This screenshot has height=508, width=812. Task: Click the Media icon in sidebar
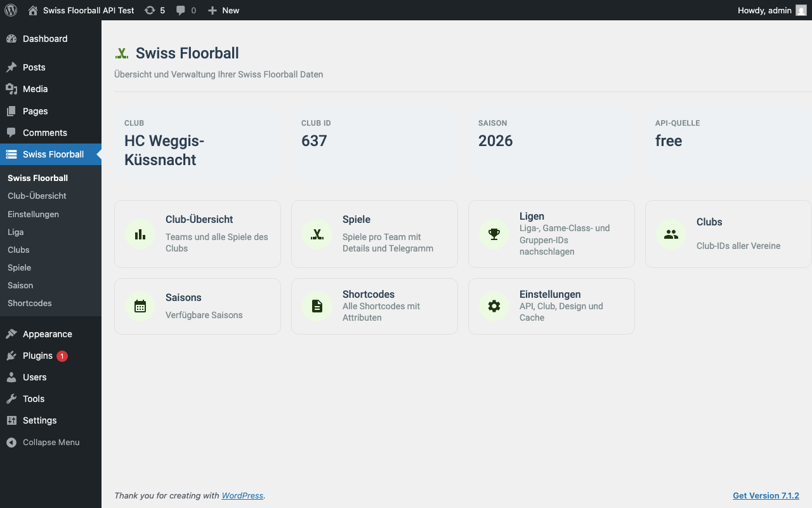(11, 89)
